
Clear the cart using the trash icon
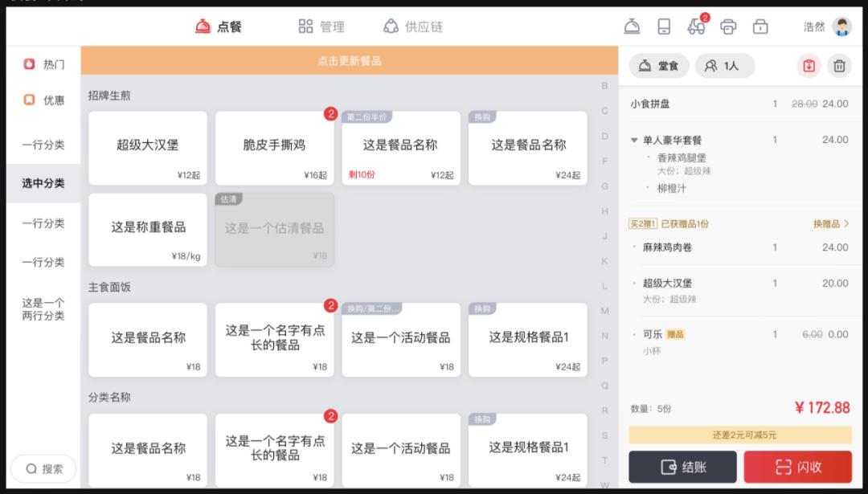coord(839,66)
